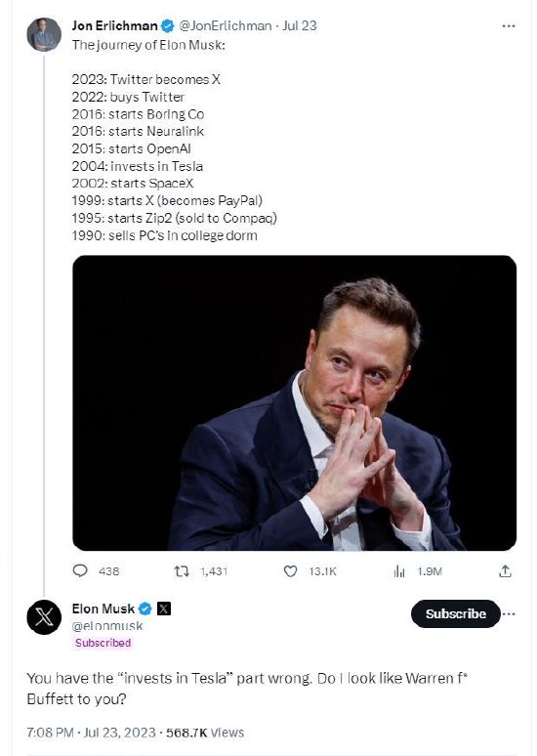Viewport: 537px width, 756px height.
Task: Click Jon Erlichman's blue verified badge
Action: click(x=167, y=25)
